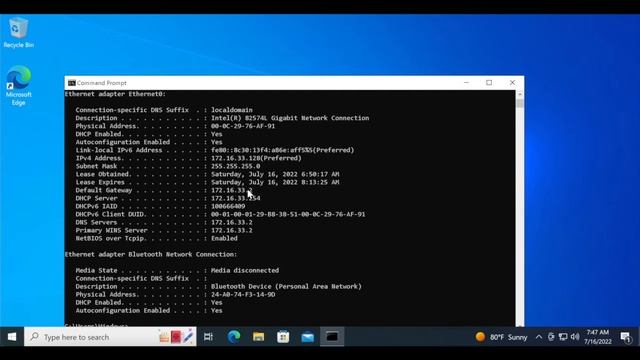Click the NetBIOS over Tcpip 'Enabled' value
Viewport: 640px width, 360px height.
224,238
